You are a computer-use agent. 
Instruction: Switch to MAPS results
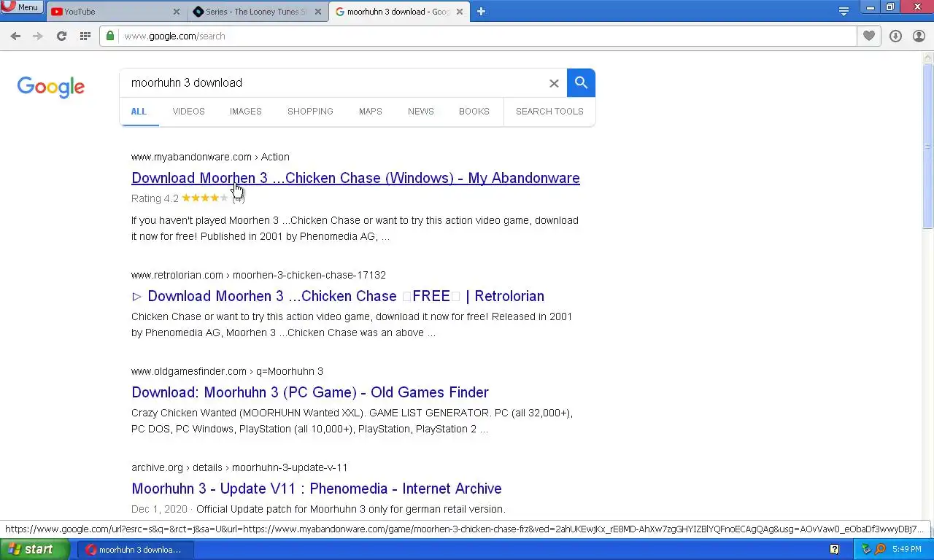370,112
